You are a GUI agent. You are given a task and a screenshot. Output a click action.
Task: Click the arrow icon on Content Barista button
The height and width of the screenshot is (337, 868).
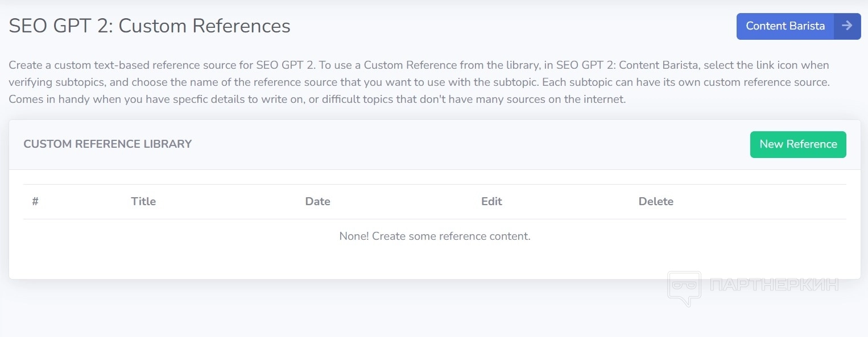click(x=847, y=26)
